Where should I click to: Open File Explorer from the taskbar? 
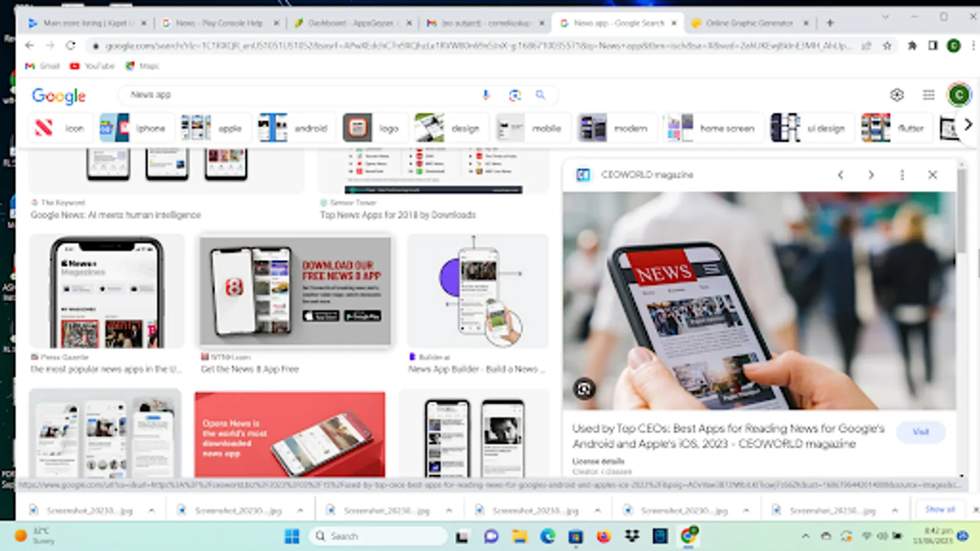[519, 536]
